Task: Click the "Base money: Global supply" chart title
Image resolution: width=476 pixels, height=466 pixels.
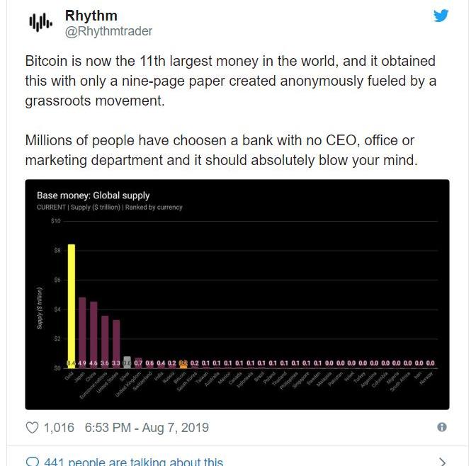Action: pyautogui.click(x=93, y=195)
